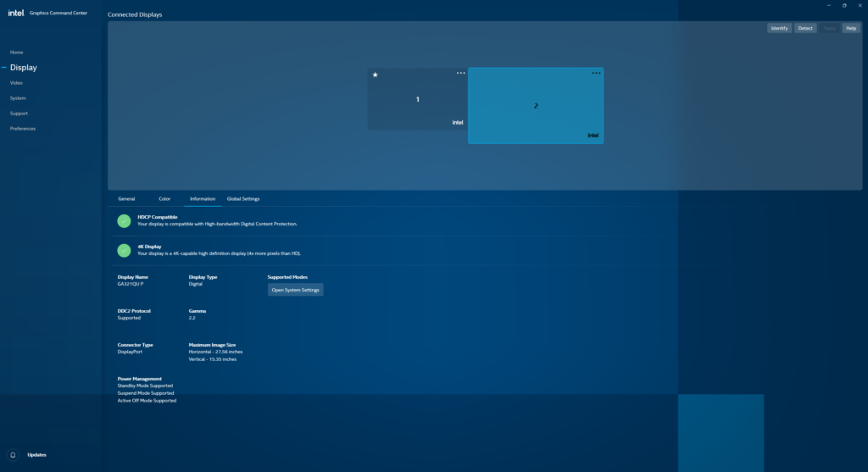Open Updates at bottom of sidebar

tap(37, 455)
